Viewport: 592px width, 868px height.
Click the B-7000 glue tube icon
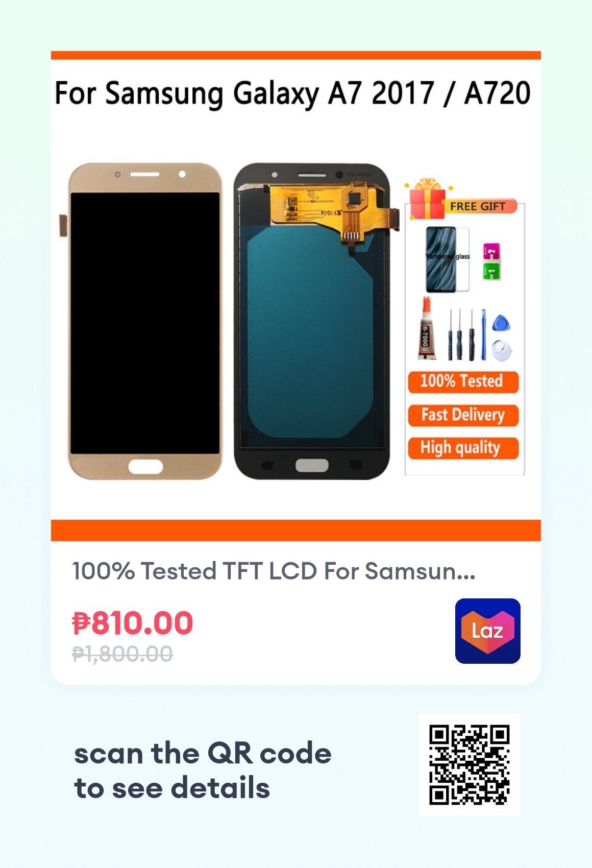tap(426, 329)
